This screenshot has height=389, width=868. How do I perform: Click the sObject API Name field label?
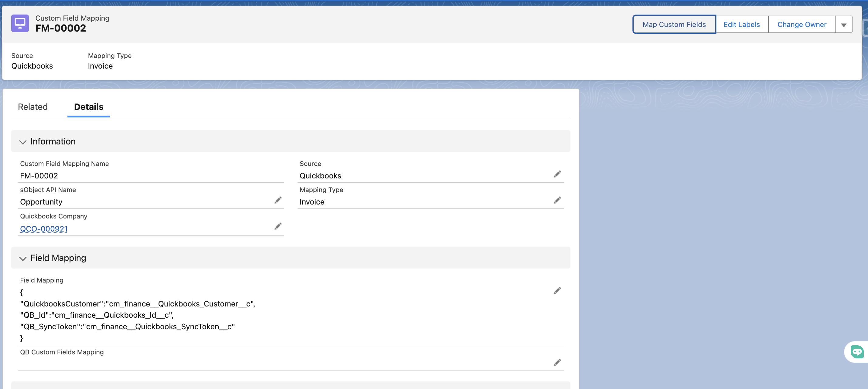48,190
